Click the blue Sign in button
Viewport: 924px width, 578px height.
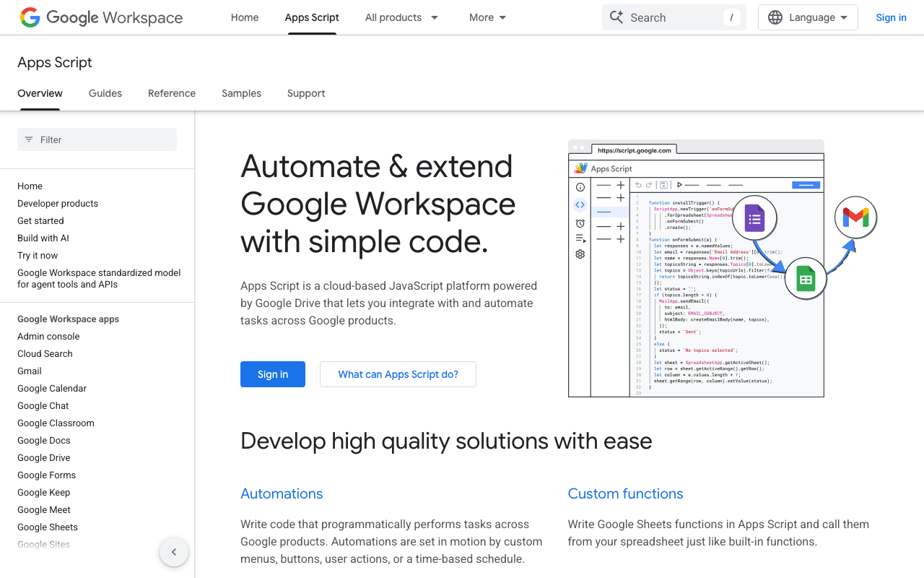[273, 374]
